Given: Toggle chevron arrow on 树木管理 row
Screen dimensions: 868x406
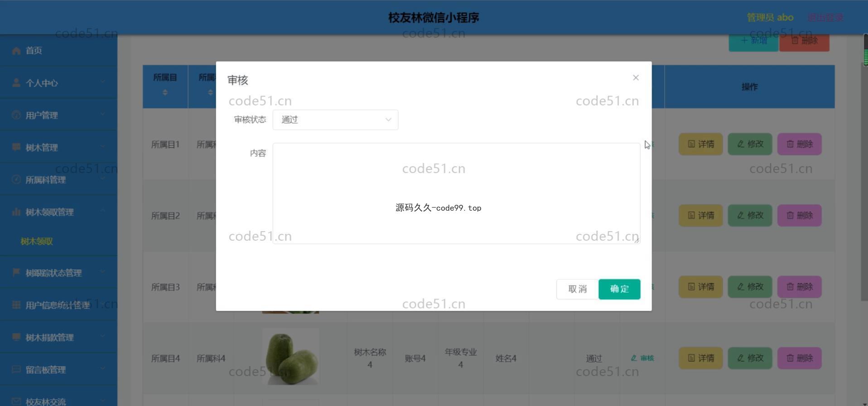Looking at the screenshot, I should tap(103, 146).
